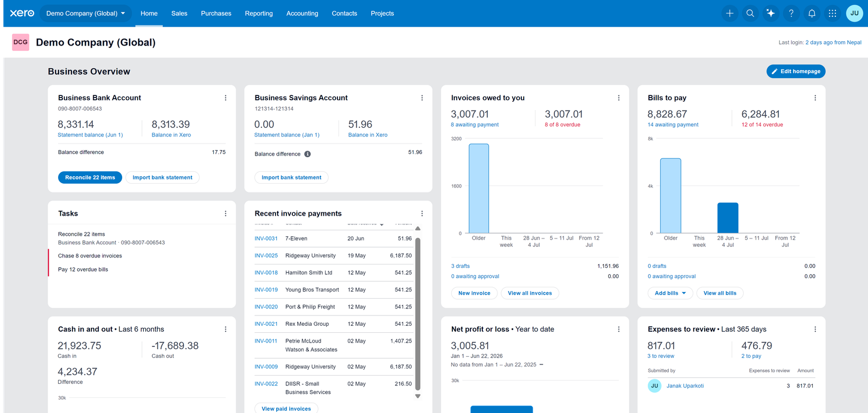Open Tasks widget options menu
Image resolution: width=868 pixels, height=413 pixels.
(x=226, y=214)
